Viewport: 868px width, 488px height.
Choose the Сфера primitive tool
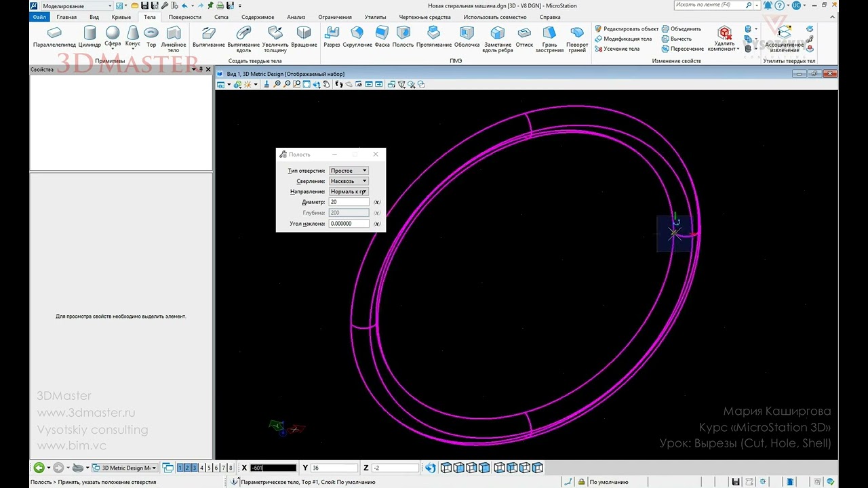pyautogui.click(x=113, y=36)
